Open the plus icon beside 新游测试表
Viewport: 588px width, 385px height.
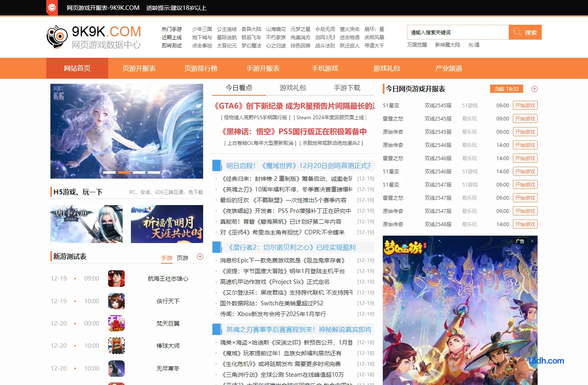(x=200, y=256)
